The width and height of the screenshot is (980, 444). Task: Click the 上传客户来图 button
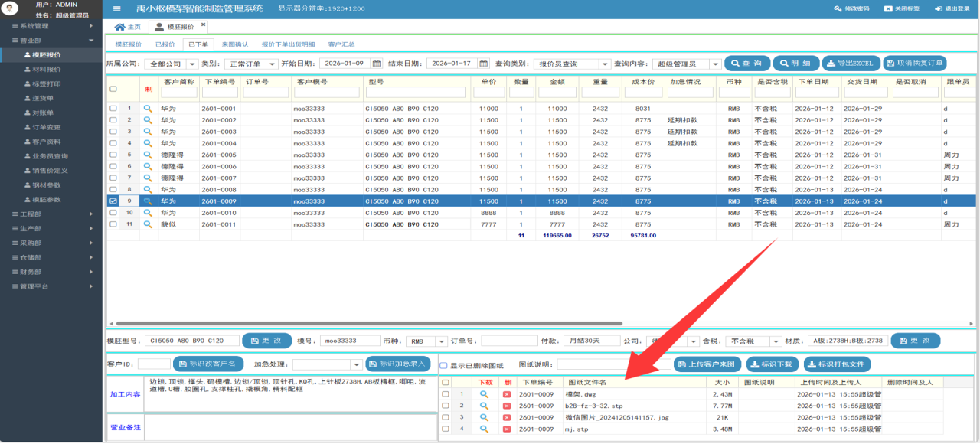pyautogui.click(x=706, y=364)
